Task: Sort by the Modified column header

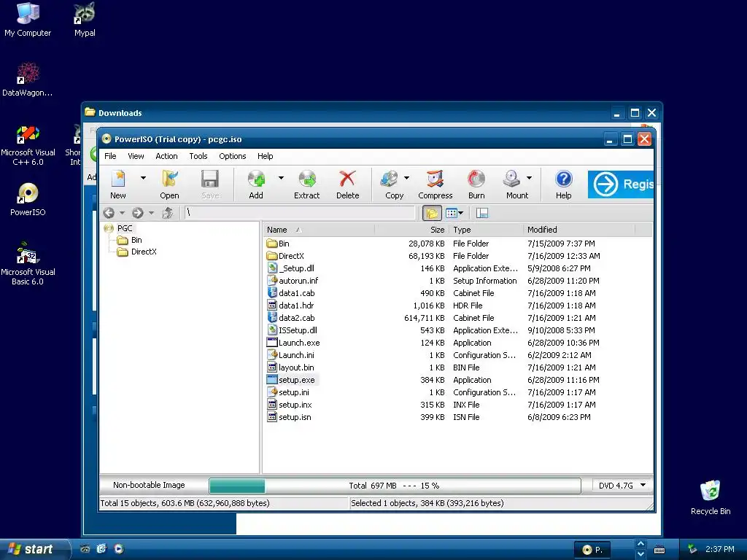Action: 578,230
